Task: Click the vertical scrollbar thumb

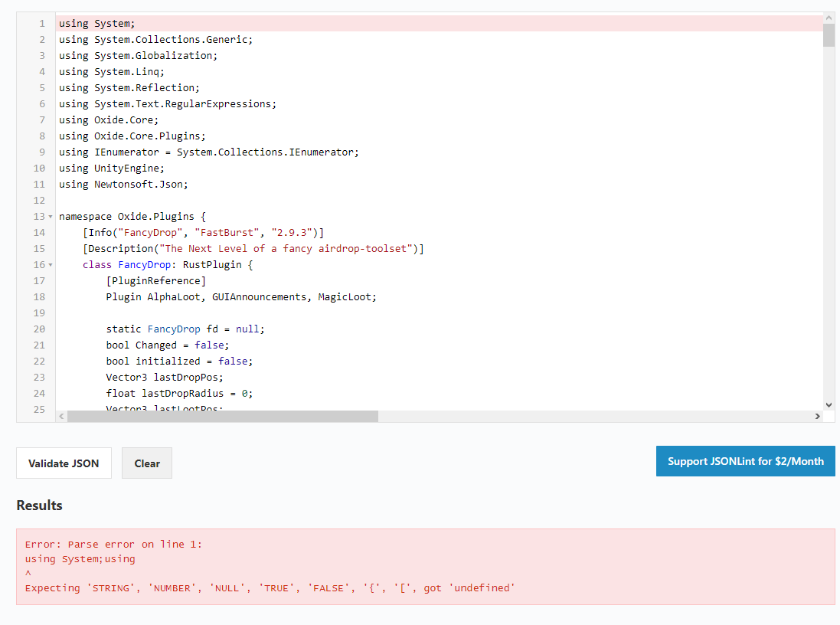Action: pyautogui.click(x=829, y=34)
